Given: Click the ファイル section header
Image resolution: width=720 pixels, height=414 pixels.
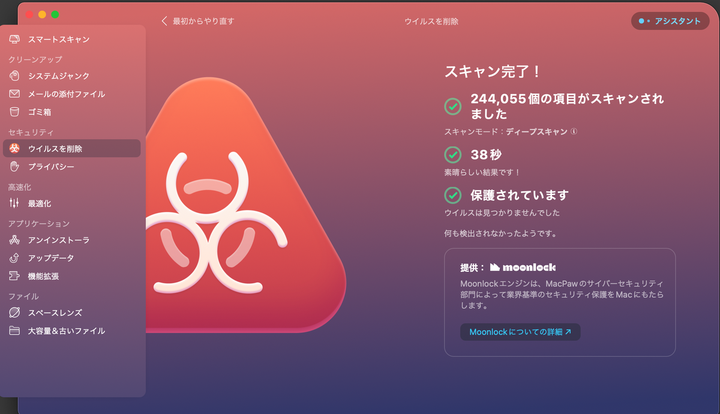Looking at the screenshot, I should (23, 297).
